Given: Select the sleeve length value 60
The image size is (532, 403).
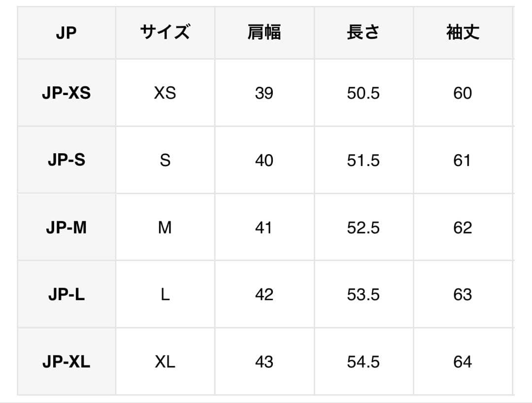Looking at the screenshot, I should [x=463, y=93].
